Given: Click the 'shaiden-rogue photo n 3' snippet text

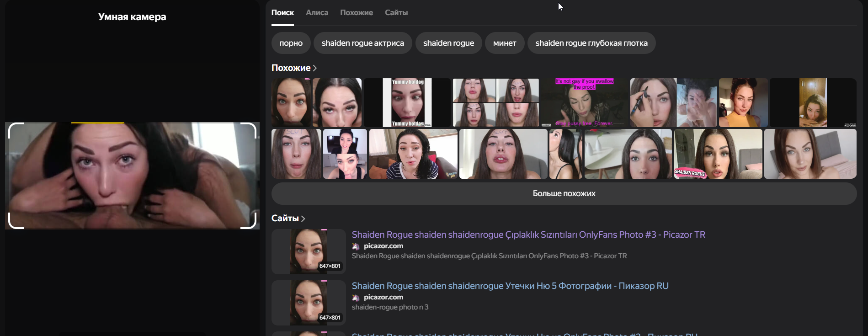Looking at the screenshot, I should pyautogui.click(x=390, y=307).
